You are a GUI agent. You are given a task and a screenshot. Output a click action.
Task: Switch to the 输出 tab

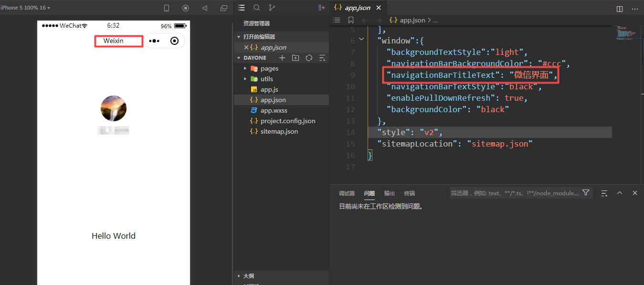(390, 193)
